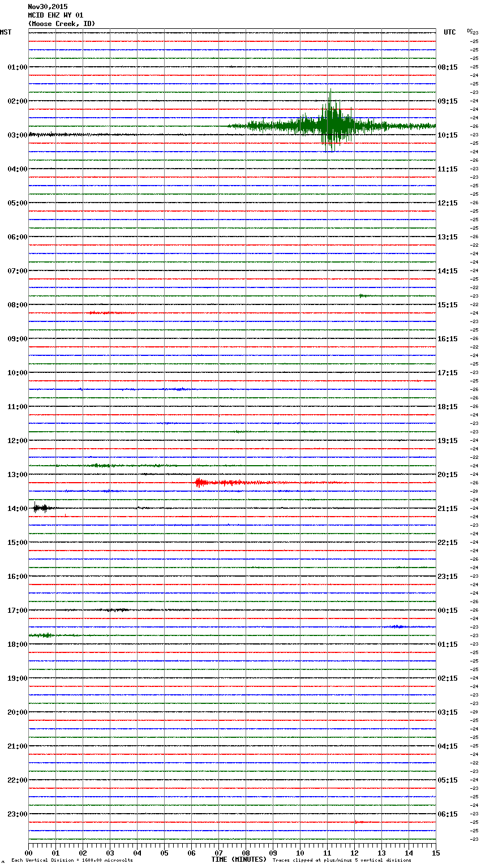Viewport: 481px width, 868px height.
Task: Select minute tick label "03" on the bottom axis
Action: pyautogui.click(x=110, y=853)
